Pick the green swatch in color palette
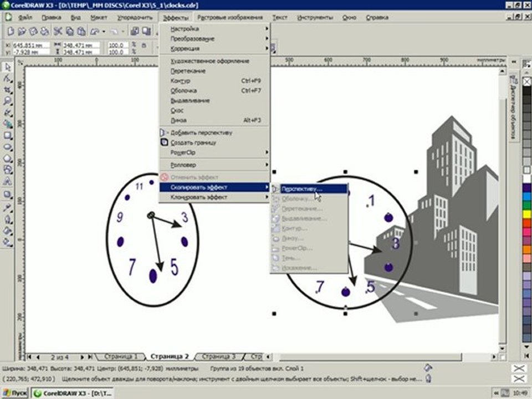This screenshot has width=532, height=399. coord(526,205)
